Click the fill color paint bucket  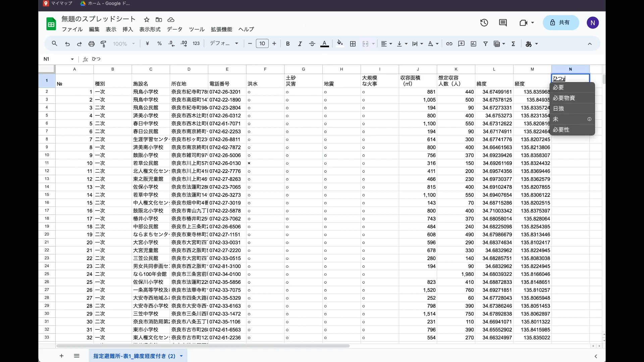pos(340,44)
